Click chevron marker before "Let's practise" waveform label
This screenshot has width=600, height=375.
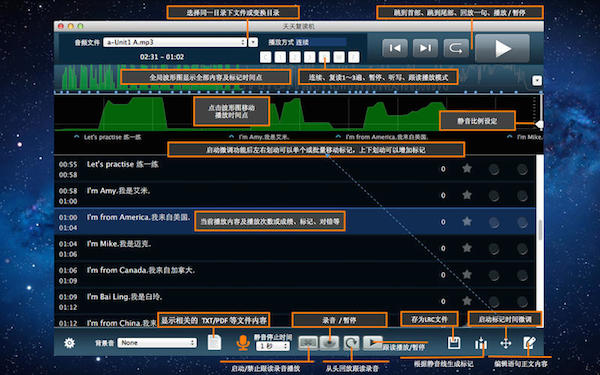tap(77, 137)
